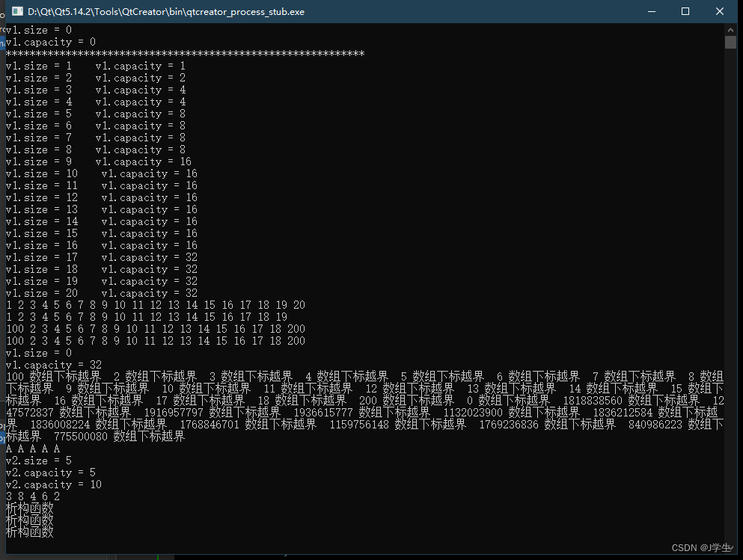Click the row 'v1.size = 3 v1.capacity = 4'
743x560 pixels.
pyautogui.click(x=96, y=90)
